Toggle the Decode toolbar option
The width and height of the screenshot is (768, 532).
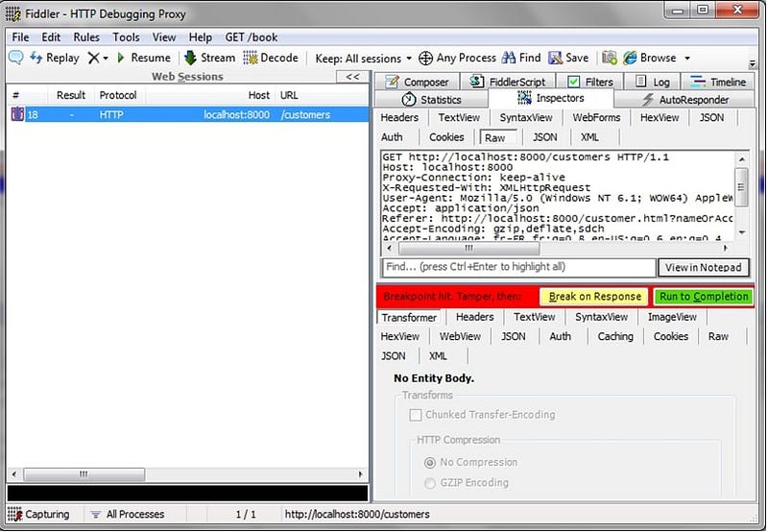[x=271, y=58]
